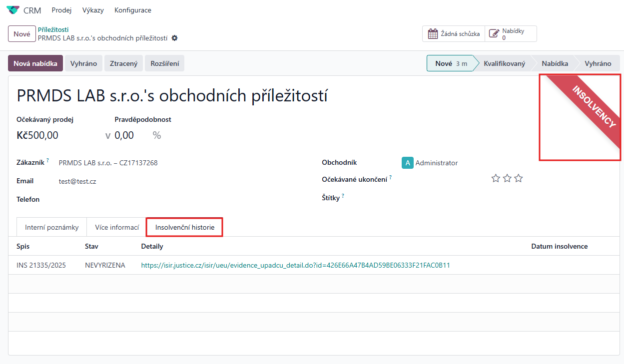624x364 pixels.
Task: Set priority to one star
Action: tap(496, 178)
